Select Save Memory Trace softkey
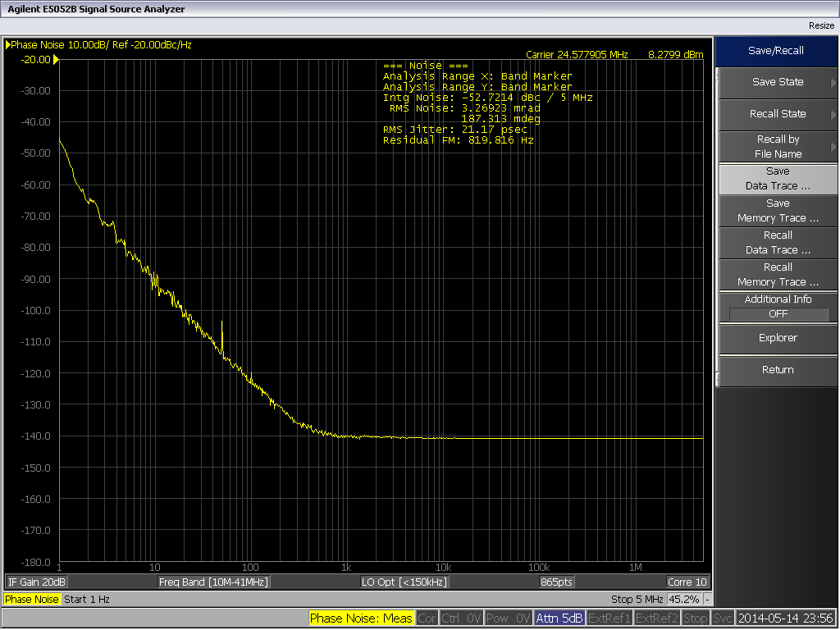This screenshot has height=630, width=840. (778, 211)
